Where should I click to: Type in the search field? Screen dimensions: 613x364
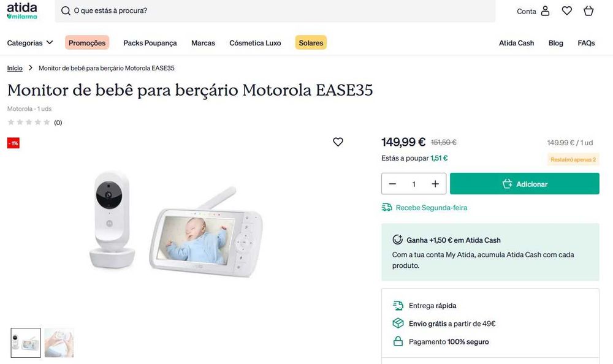[276, 11]
